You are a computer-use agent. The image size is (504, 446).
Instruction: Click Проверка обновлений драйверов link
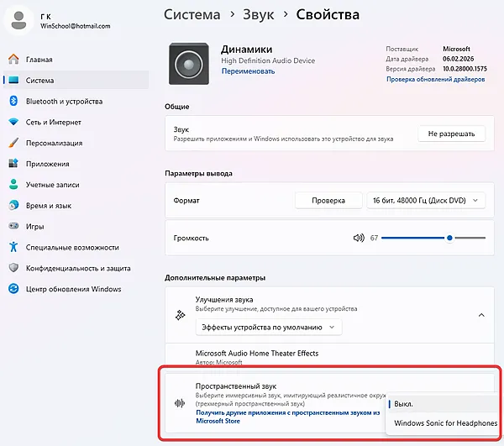[x=435, y=79]
